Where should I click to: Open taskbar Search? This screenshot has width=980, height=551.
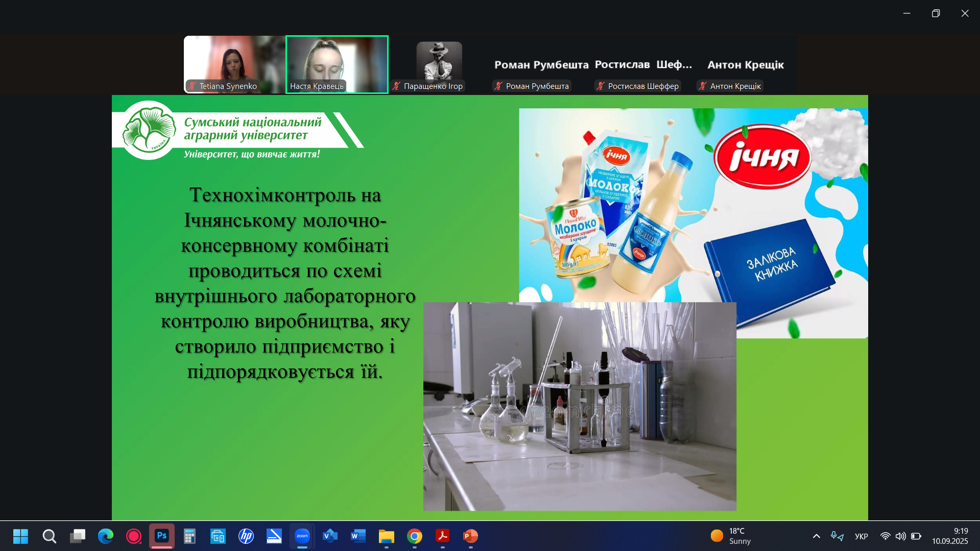[x=49, y=536]
